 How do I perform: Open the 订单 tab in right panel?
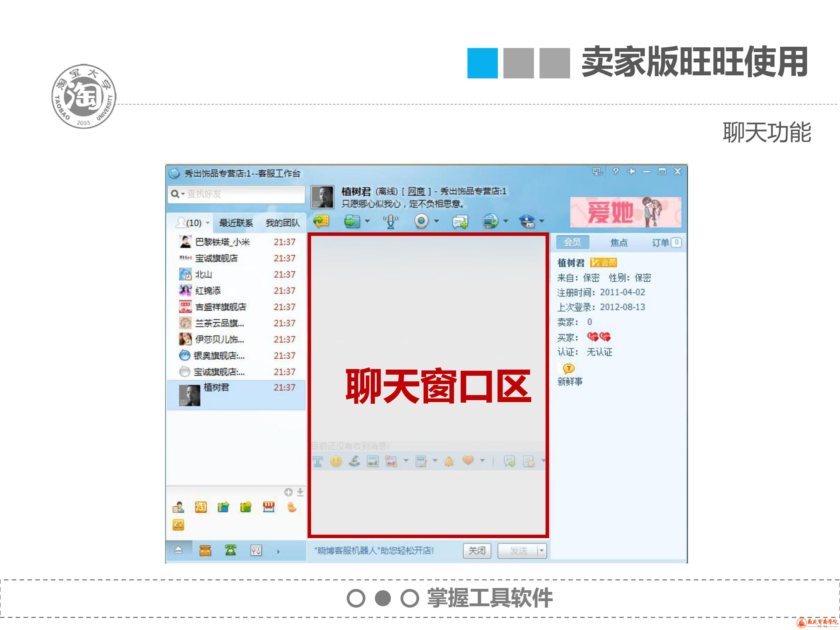(x=666, y=242)
